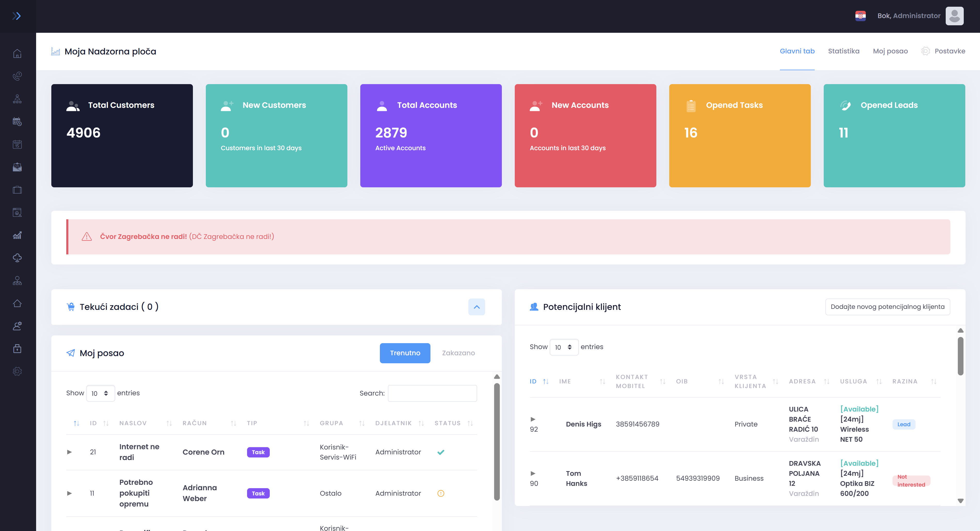
Task: Expand task row Internet ne radi
Action: click(x=69, y=452)
